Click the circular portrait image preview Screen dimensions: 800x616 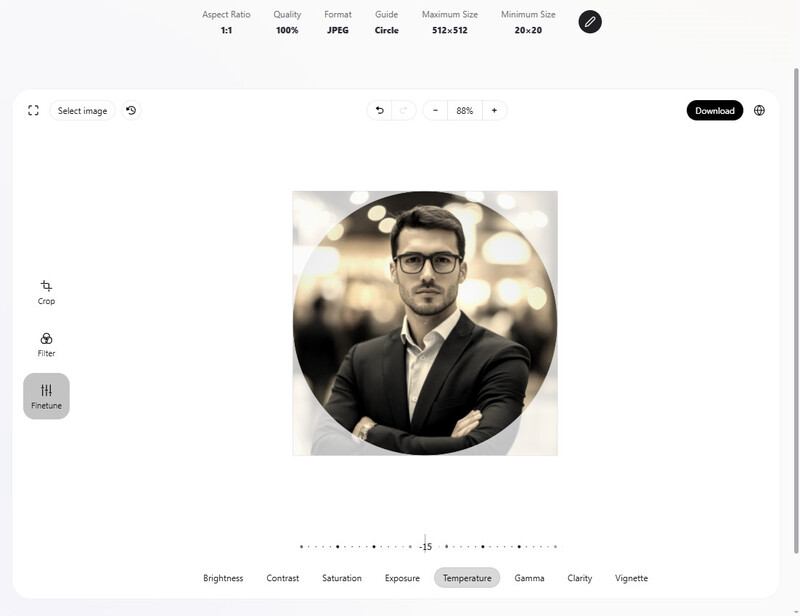425,323
